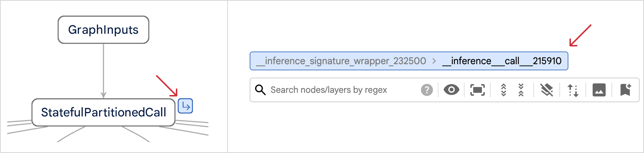Click the vertical divider between the panels
The width and height of the screenshot is (644, 153).
pos(228,76)
